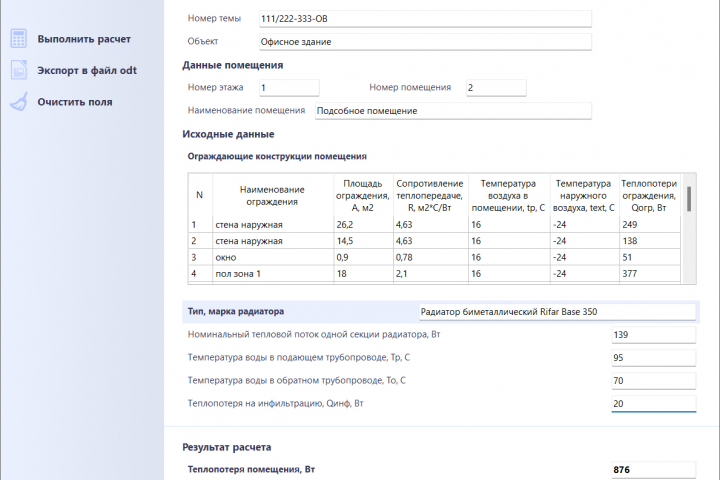The image size is (720, 480).
Task: Select Экспорт в файл odt text
Action: coord(87,70)
